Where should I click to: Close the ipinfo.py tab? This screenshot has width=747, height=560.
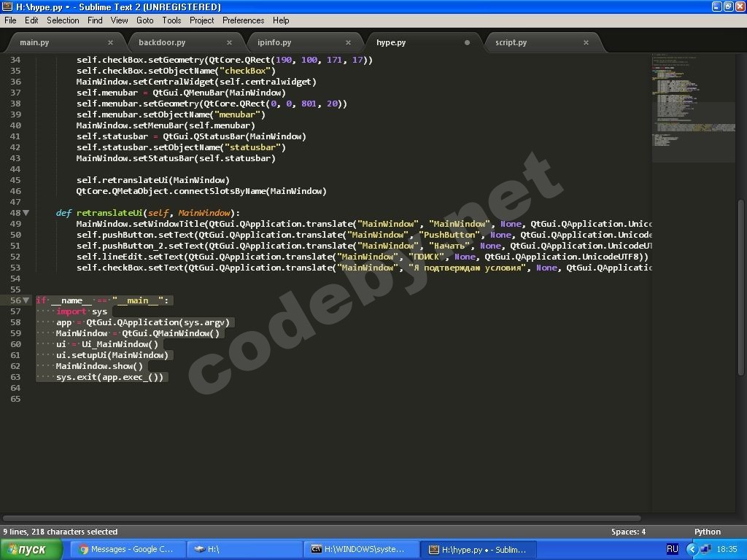tap(348, 43)
